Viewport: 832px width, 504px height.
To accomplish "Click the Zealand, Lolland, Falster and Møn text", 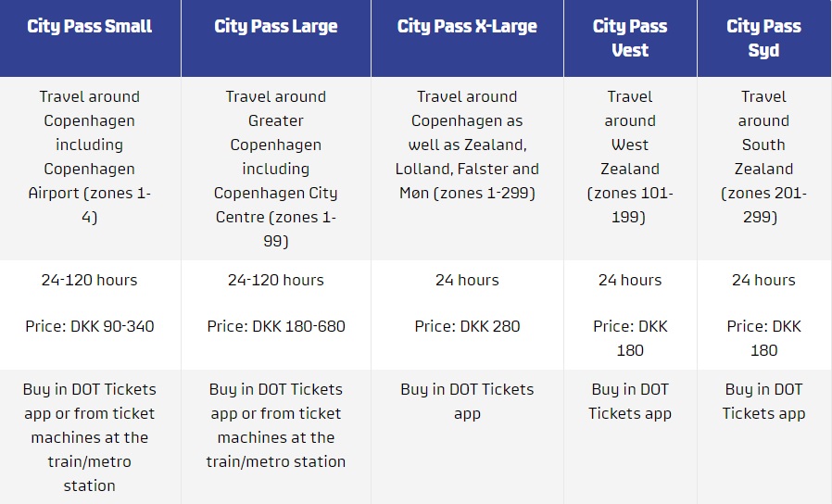I will click(467, 157).
